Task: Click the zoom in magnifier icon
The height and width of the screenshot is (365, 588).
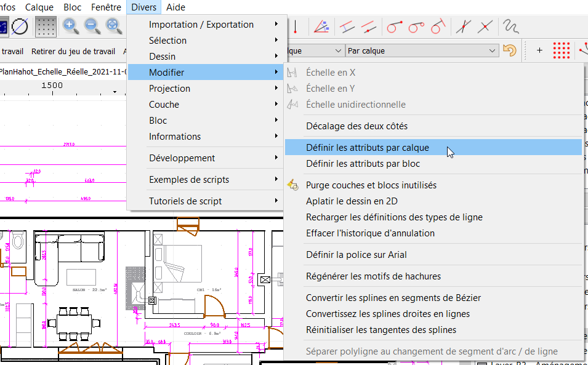Action: (71, 26)
